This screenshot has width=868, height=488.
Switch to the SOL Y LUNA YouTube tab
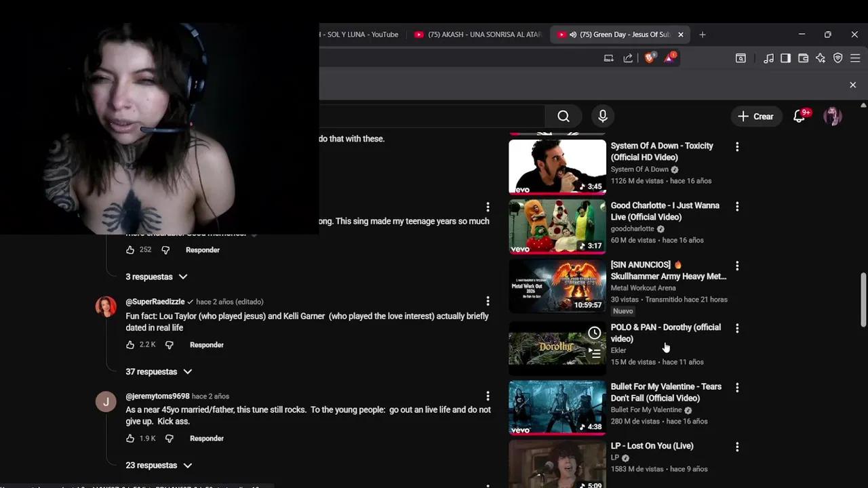pos(362,35)
